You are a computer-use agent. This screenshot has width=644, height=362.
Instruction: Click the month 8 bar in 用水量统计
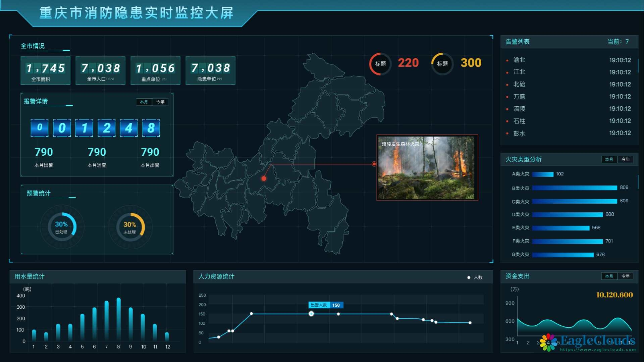click(x=118, y=319)
